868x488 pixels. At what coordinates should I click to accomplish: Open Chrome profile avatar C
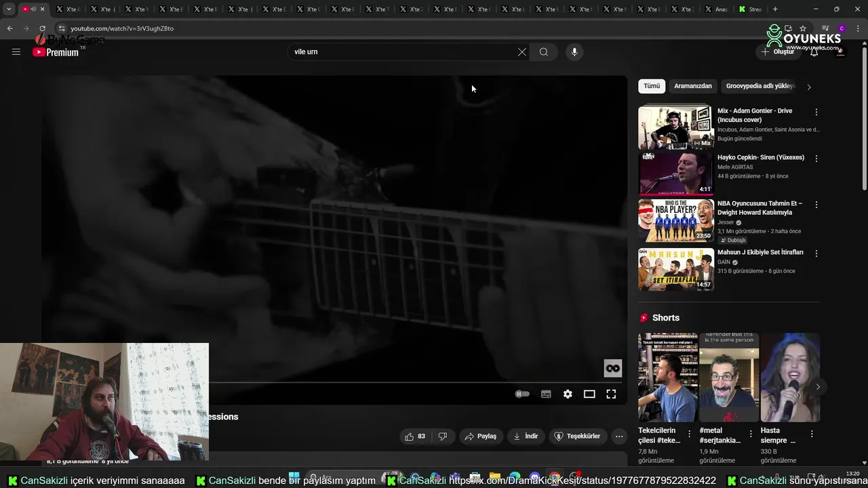click(x=842, y=28)
